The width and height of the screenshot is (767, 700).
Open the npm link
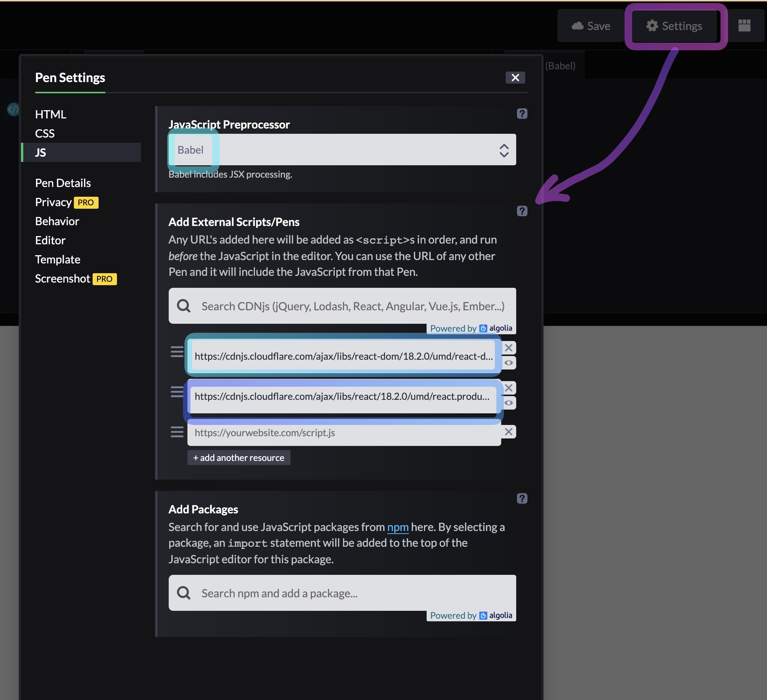[x=398, y=527]
